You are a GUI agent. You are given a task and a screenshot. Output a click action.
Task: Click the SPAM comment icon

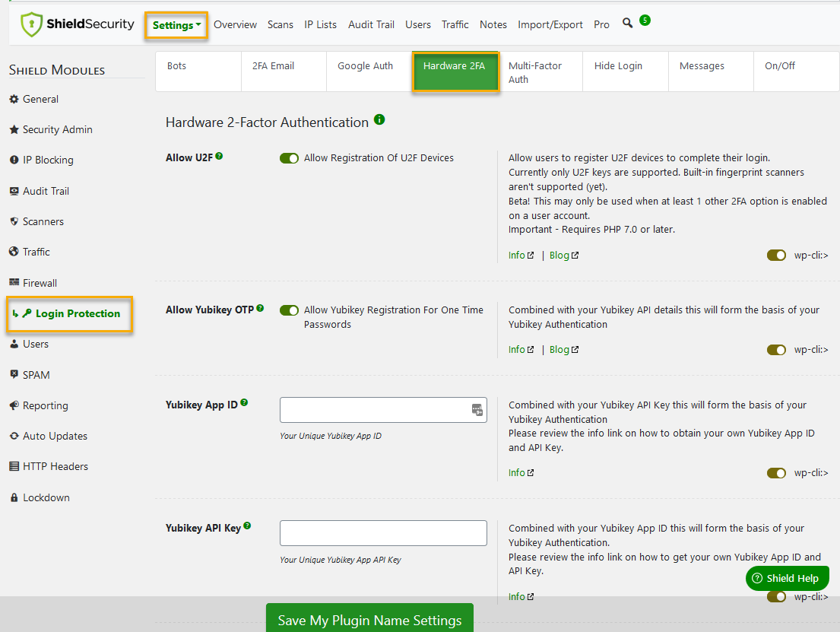(x=14, y=375)
